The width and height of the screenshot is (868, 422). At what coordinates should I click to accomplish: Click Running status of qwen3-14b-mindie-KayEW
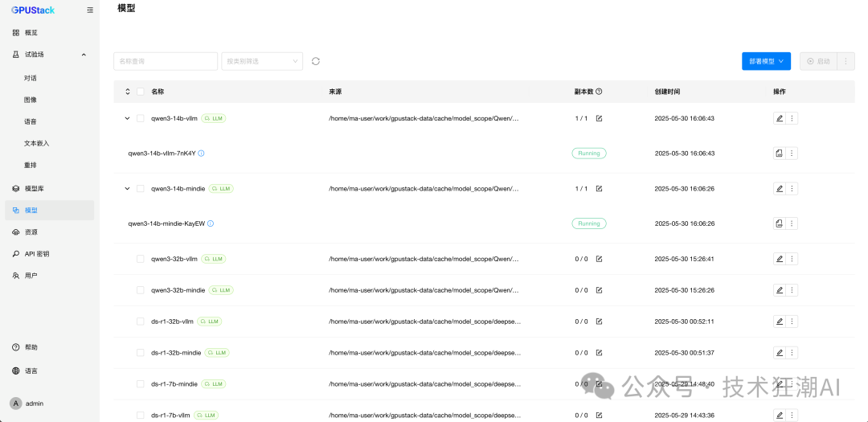[589, 223]
